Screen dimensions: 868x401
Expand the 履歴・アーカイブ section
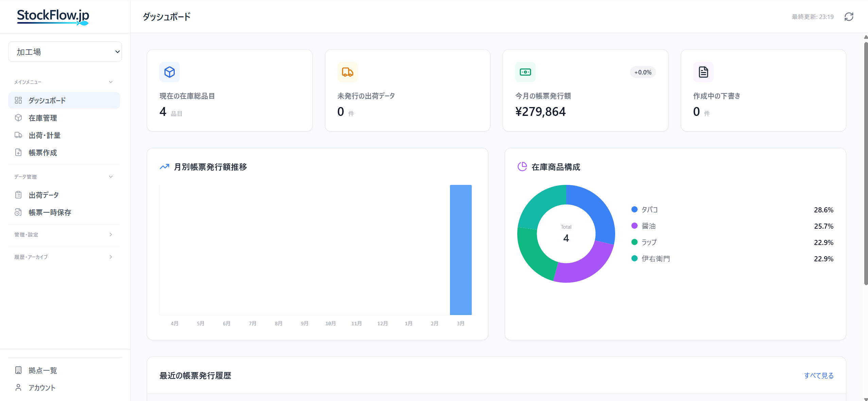(x=110, y=257)
